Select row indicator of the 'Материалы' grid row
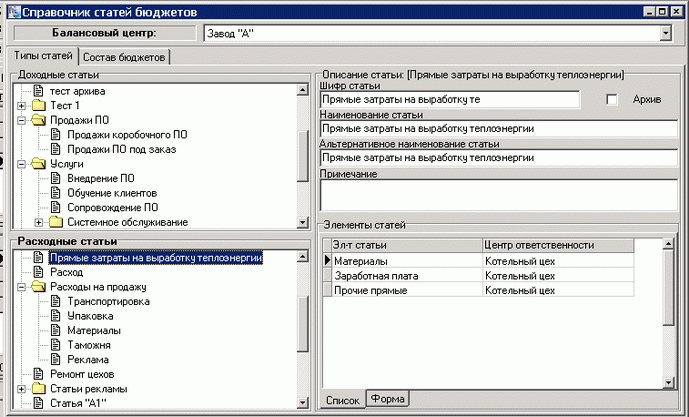The height and width of the screenshot is (417, 689). (x=327, y=261)
